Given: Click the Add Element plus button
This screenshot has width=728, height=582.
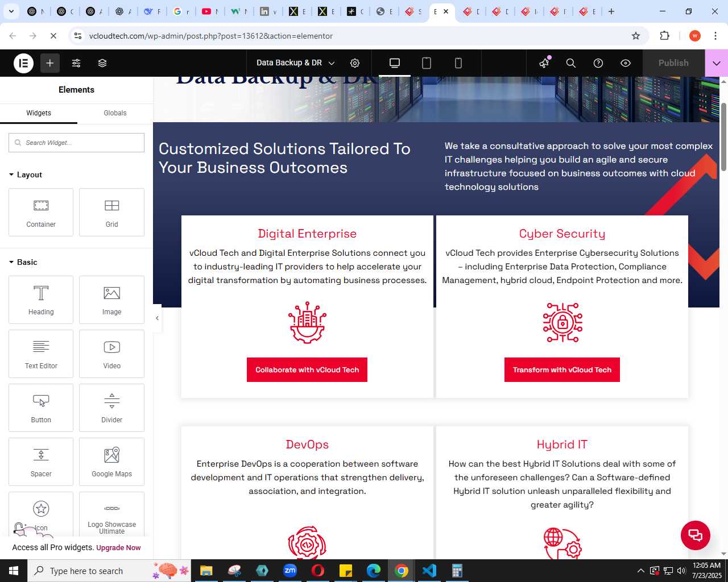Looking at the screenshot, I should tap(50, 63).
